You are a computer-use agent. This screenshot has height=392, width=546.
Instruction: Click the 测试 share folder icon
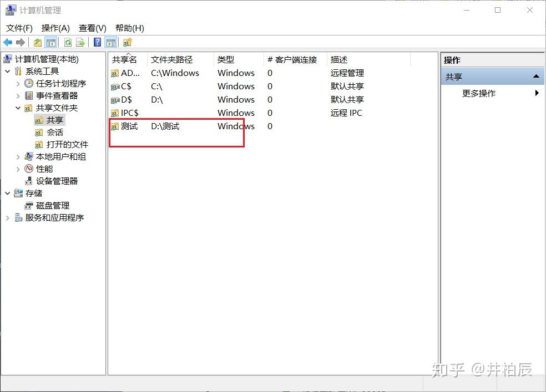[115, 126]
